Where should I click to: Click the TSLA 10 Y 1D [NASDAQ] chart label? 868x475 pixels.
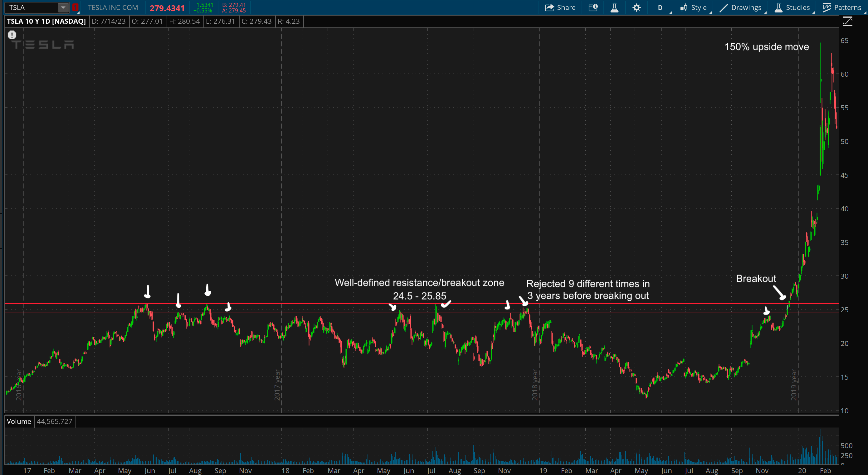[x=46, y=21]
